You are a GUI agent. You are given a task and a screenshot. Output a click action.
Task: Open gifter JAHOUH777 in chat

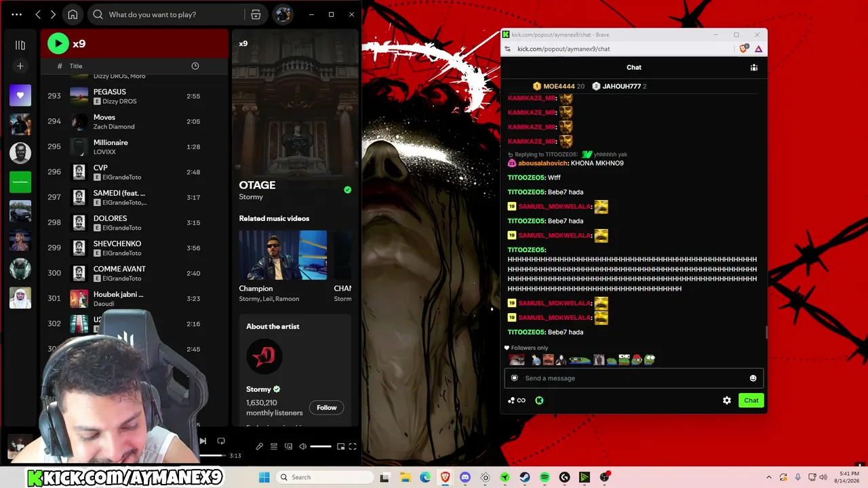[x=619, y=86]
